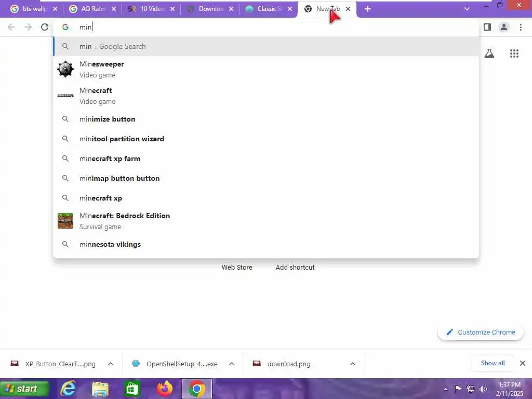This screenshot has width=532, height=399.
Task: Expand options for download.png
Action: click(x=353, y=364)
